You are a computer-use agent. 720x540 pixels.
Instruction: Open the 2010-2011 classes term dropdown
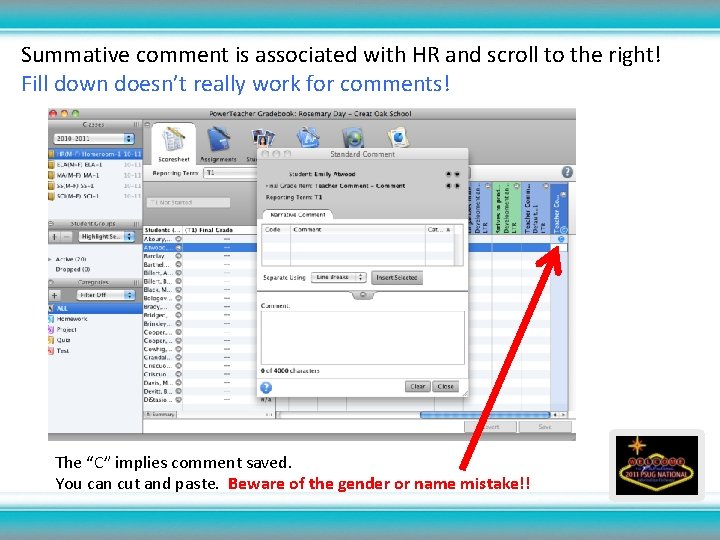click(x=94, y=139)
